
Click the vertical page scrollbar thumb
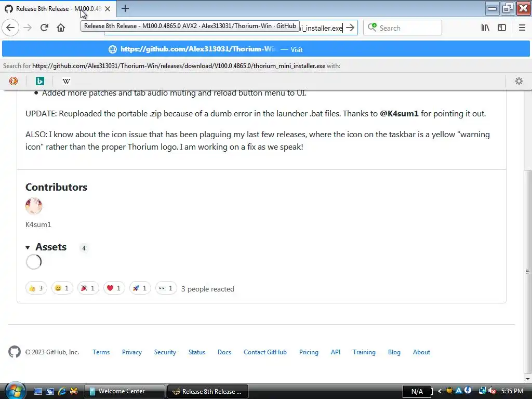click(527, 271)
